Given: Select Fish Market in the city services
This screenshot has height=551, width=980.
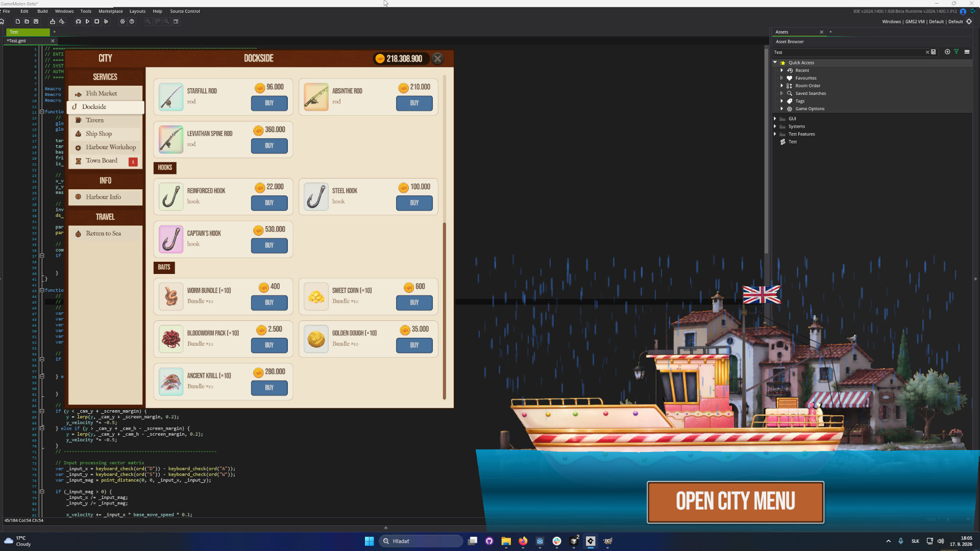Looking at the screenshot, I should [106, 93].
